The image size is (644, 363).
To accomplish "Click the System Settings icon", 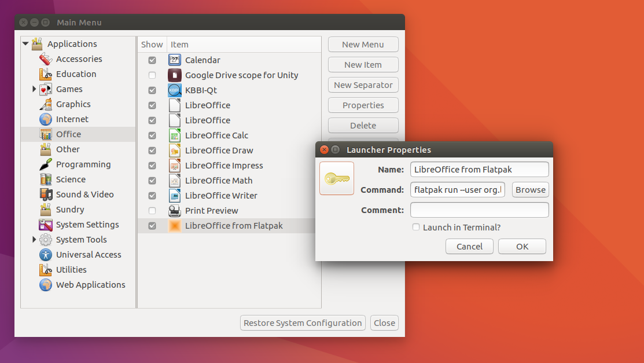I will [x=46, y=225].
